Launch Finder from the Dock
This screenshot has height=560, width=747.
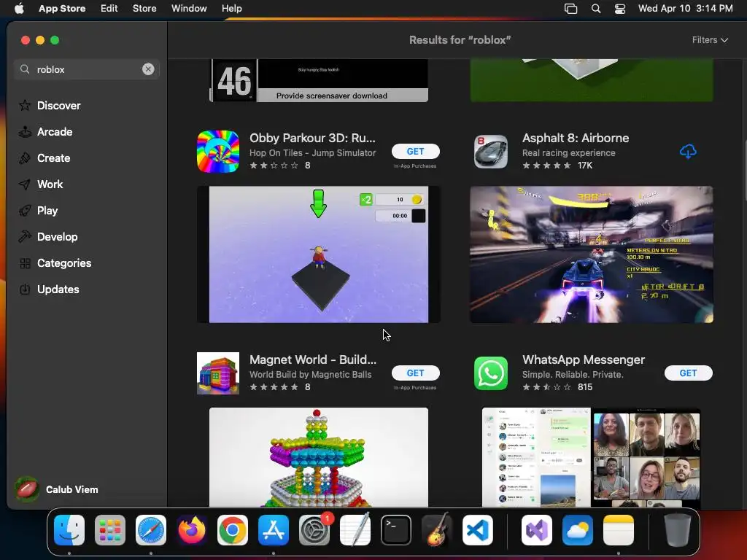pyautogui.click(x=69, y=530)
